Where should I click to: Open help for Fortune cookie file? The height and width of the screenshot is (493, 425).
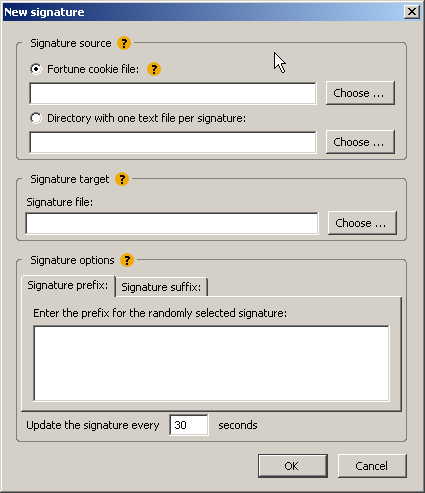click(x=154, y=69)
